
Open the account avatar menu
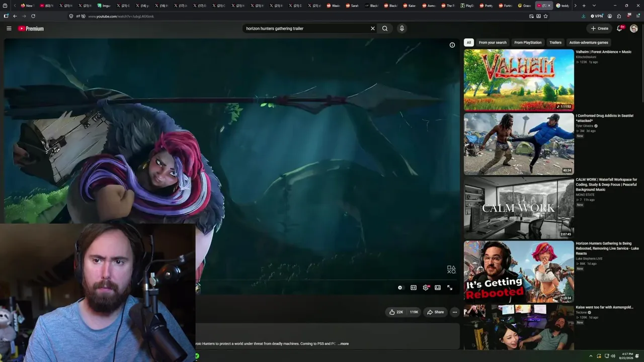click(634, 29)
